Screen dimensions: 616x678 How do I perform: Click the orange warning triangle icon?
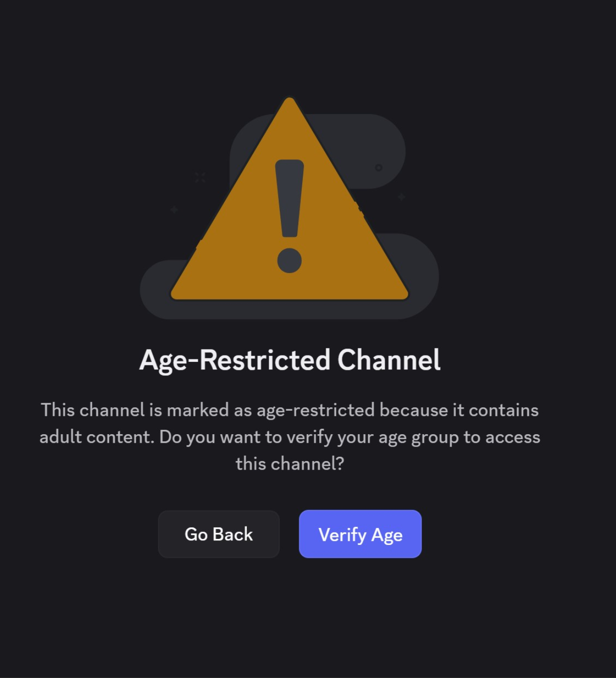point(289,199)
